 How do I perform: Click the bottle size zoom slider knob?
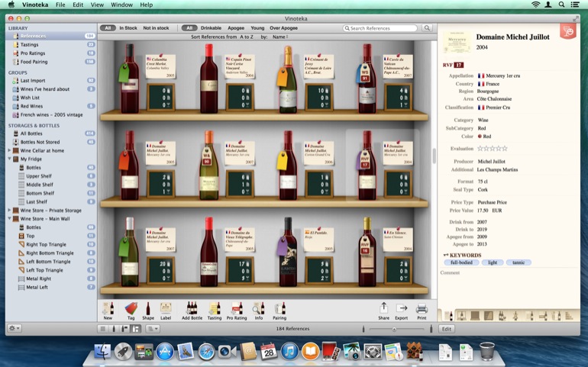pos(394,329)
